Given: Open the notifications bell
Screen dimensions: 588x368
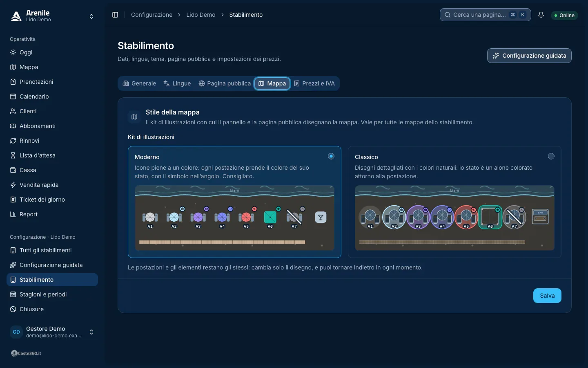Looking at the screenshot, I should 541,15.
